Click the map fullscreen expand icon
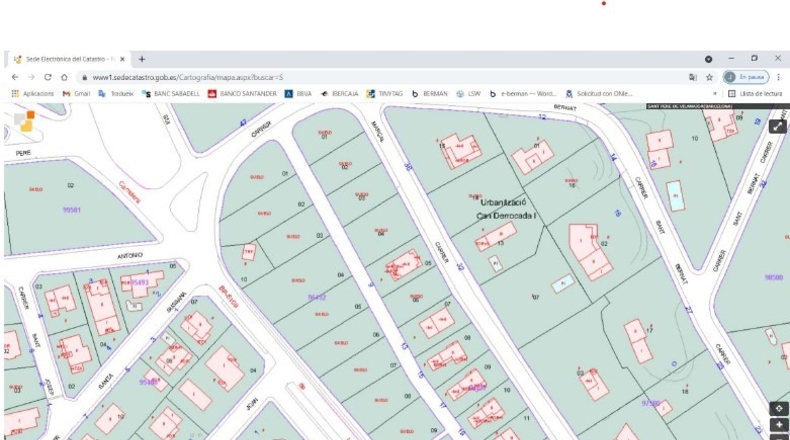Image resolution: width=790 pixels, height=440 pixels. (x=777, y=127)
